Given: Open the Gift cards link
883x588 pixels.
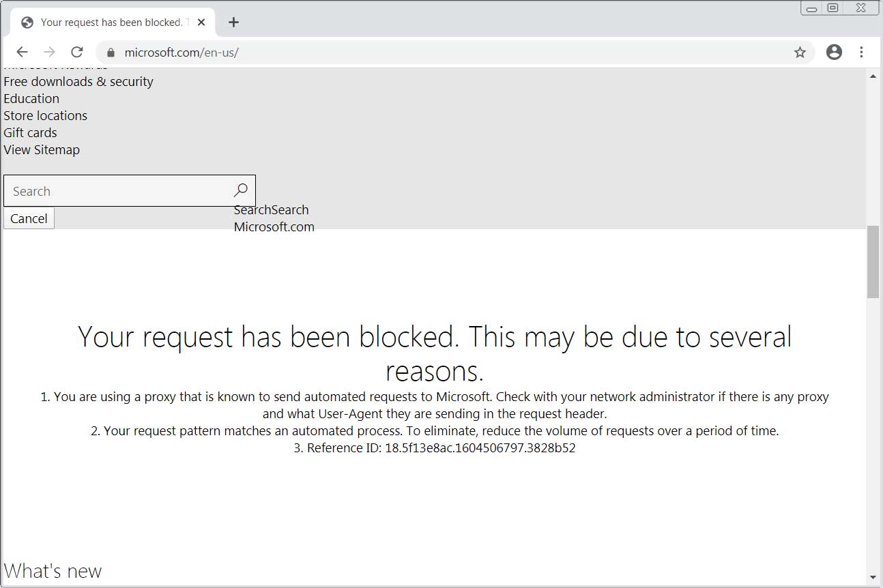Looking at the screenshot, I should [x=30, y=132].
